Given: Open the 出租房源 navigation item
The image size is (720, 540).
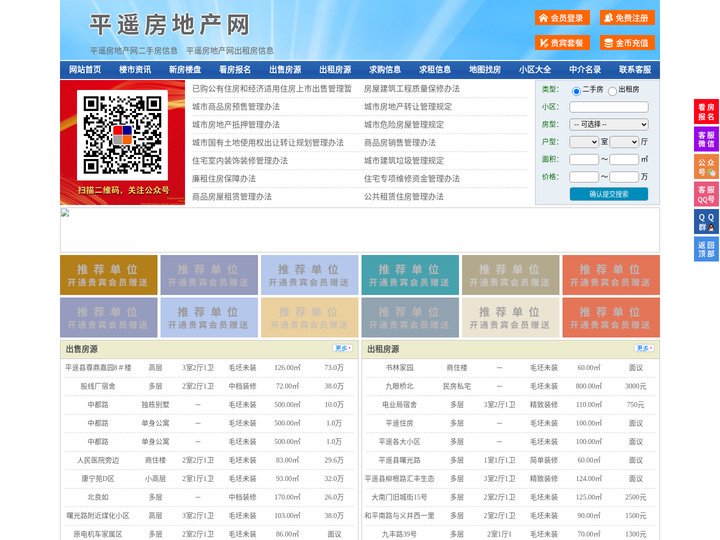Looking at the screenshot, I should pyautogui.click(x=335, y=70).
